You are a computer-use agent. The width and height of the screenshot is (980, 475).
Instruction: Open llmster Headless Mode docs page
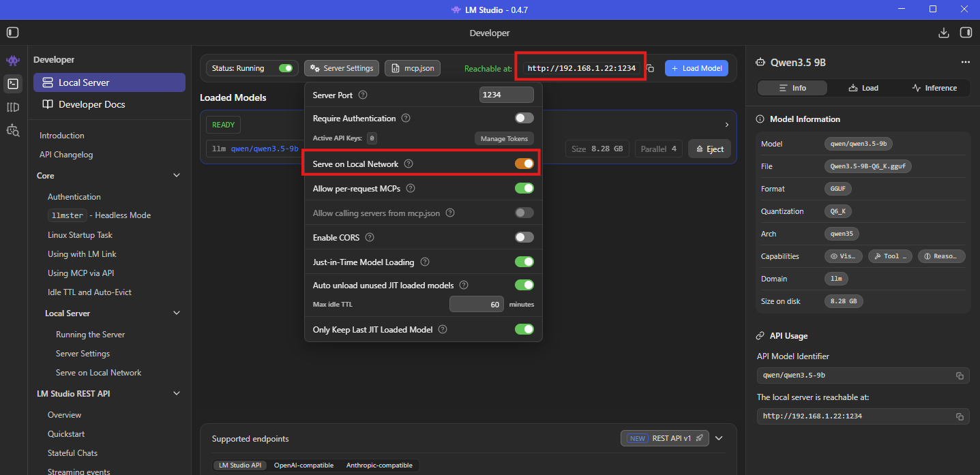(100, 215)
